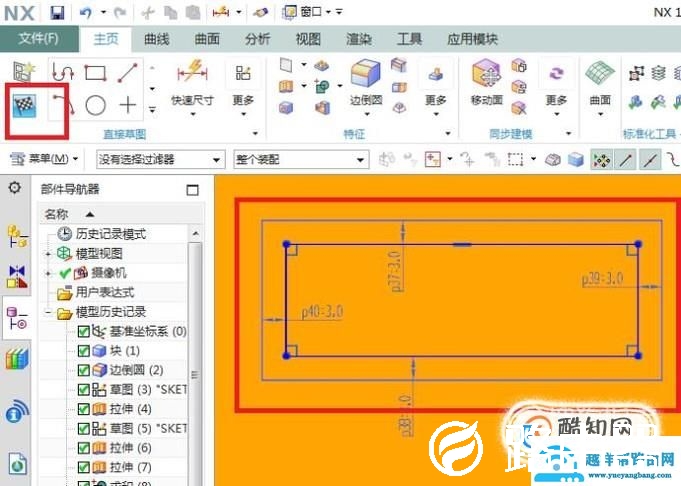Select the Circle sketch tool

96,105
